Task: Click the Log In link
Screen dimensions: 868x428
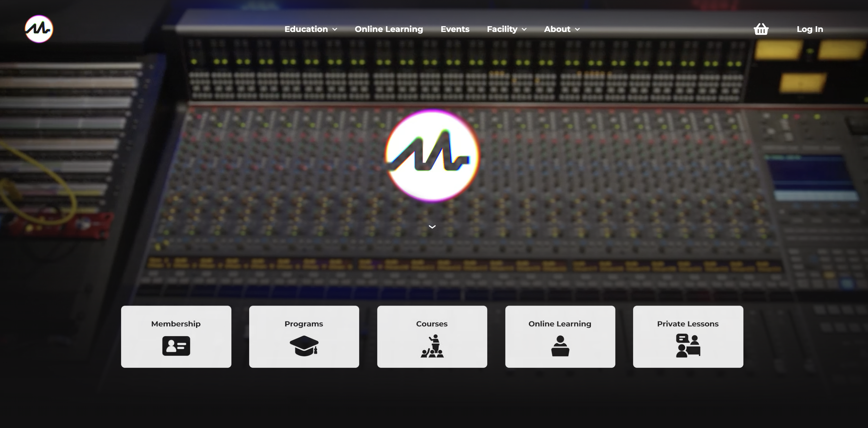Action: point(810,29)
